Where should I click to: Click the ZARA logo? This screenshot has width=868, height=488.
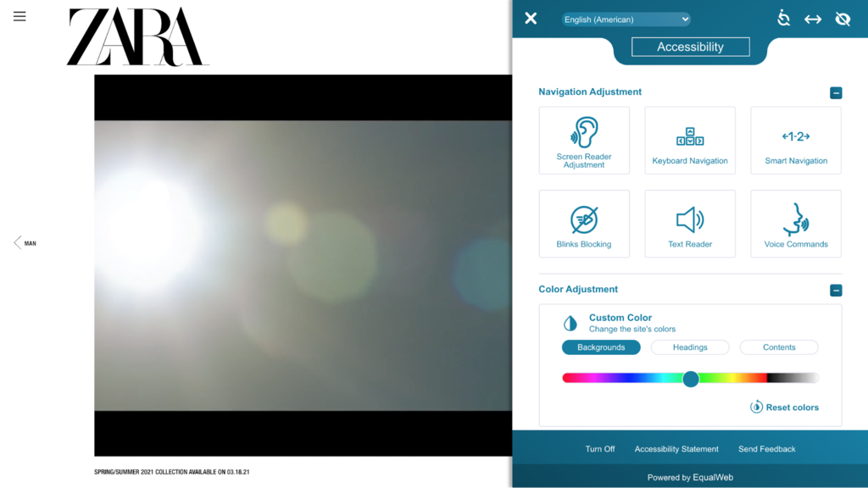[136, 37]
